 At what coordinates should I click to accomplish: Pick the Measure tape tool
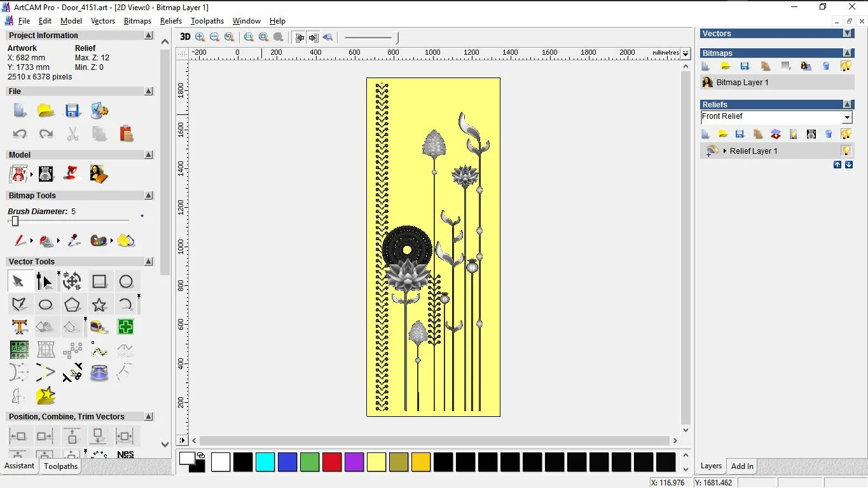pyautogui.click(x=99, y=327)
